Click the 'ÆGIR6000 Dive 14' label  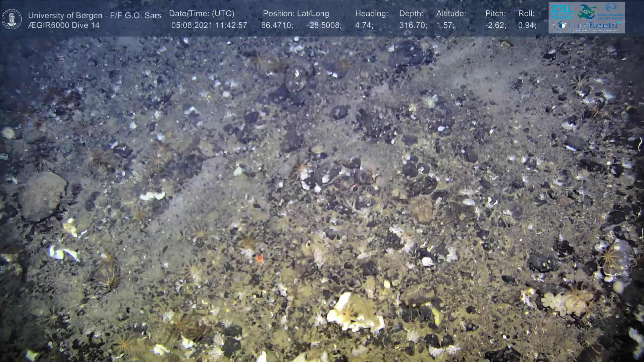(x=64, y=25)
